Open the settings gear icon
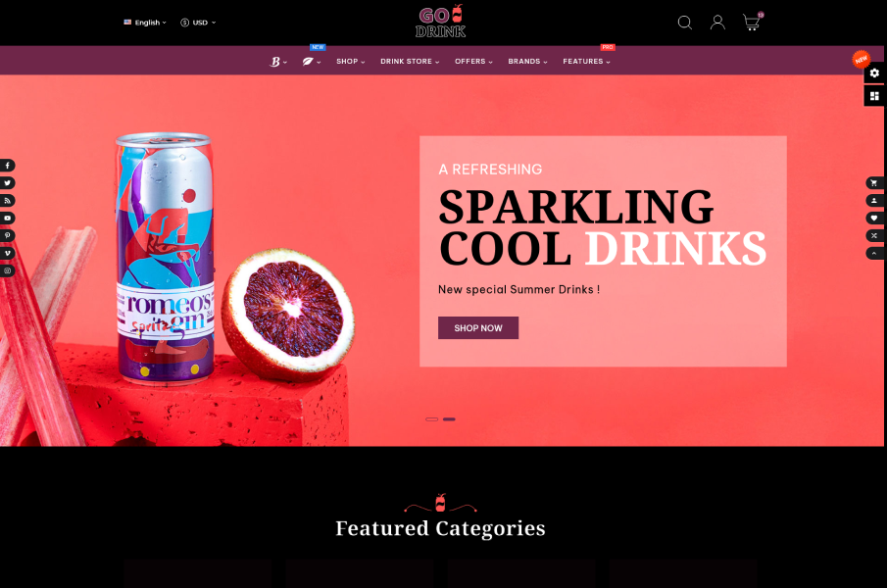This screenshot has height=588, width=888. click(874, 73)
